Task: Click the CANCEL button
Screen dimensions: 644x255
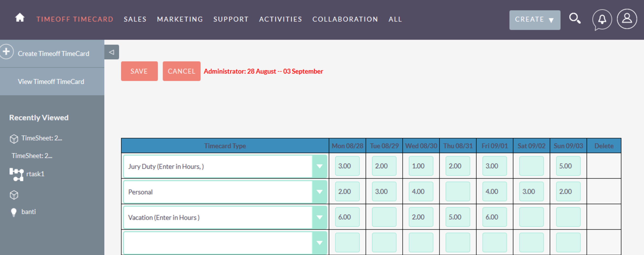Action: (x=181, y=71)
